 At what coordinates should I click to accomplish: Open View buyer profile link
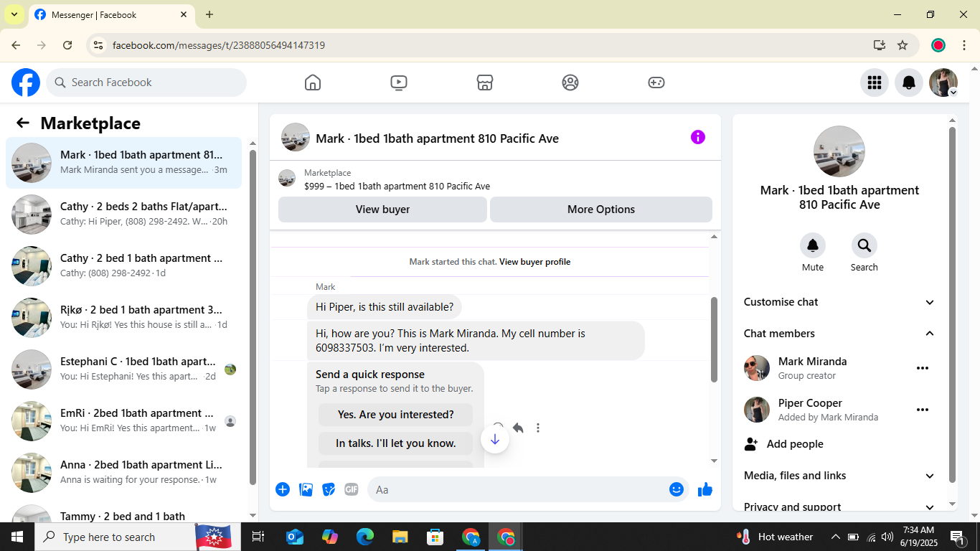pyautogui.click(x=535, y=262)
